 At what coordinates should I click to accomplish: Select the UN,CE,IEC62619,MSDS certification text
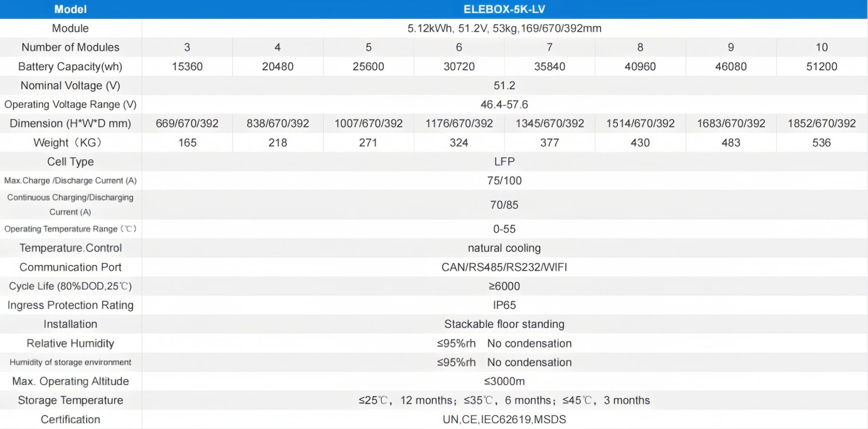coord(504,419)
